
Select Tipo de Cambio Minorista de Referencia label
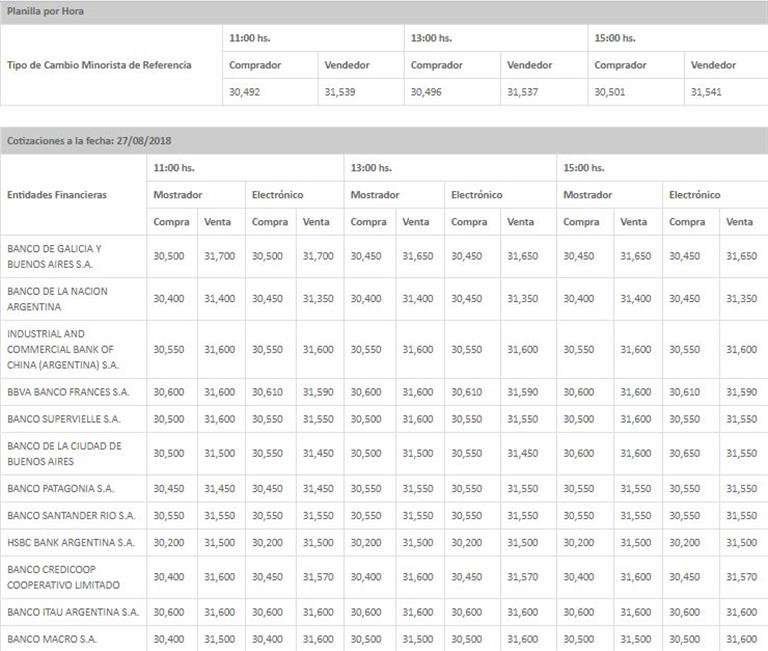tap(99, 65)
